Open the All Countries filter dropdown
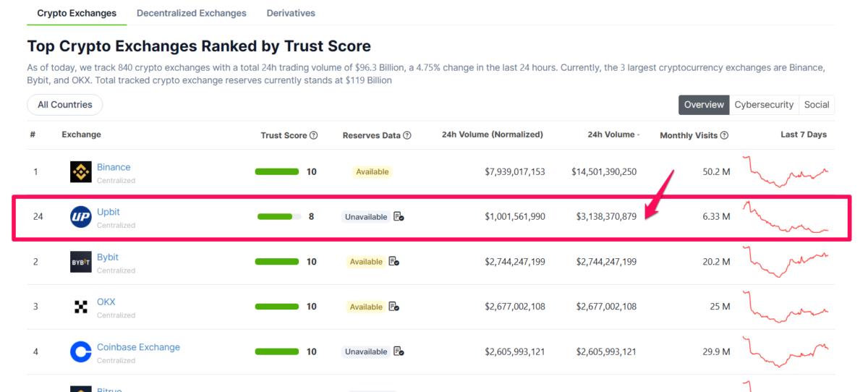 [65, 105]
